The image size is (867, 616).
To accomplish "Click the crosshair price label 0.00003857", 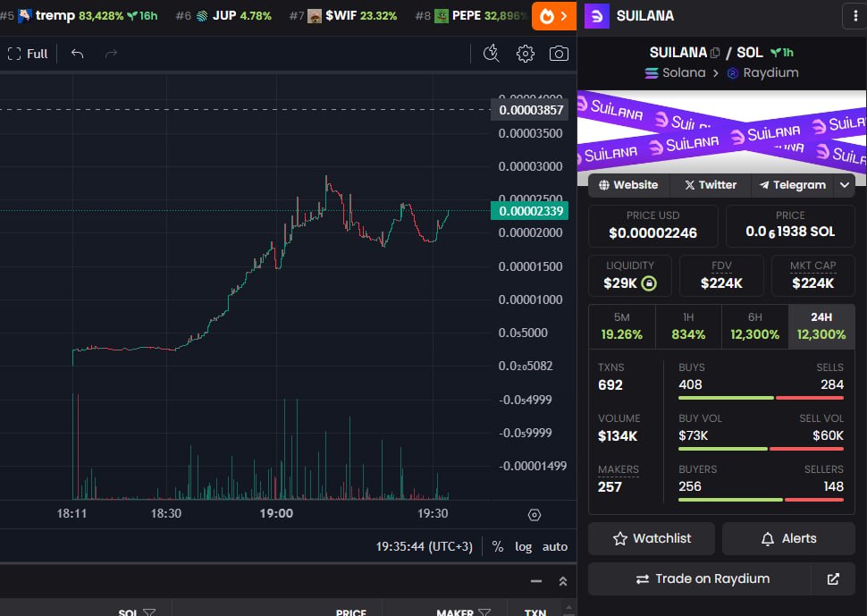I will [x=530, y=109].
